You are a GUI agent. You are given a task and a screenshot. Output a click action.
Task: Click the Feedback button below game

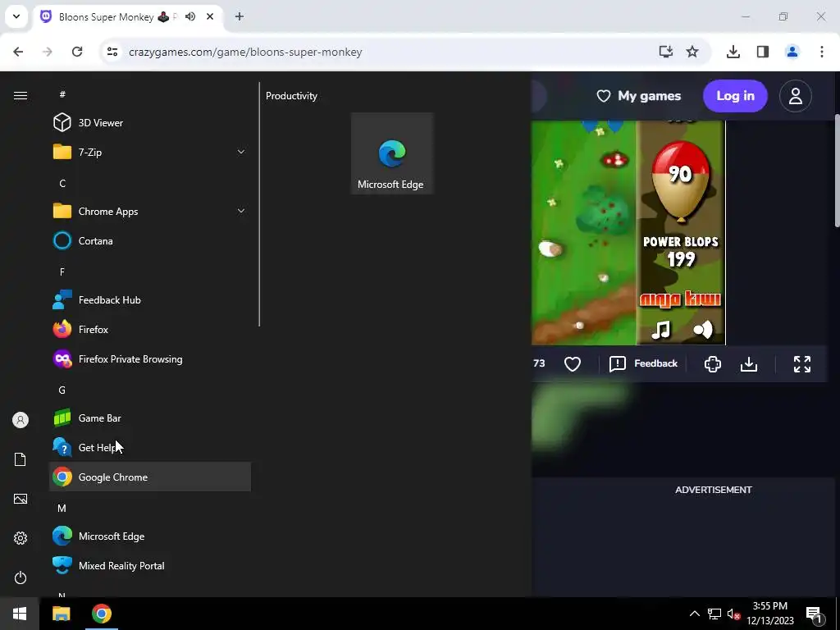pyautogui.click(x=643, y=363)
